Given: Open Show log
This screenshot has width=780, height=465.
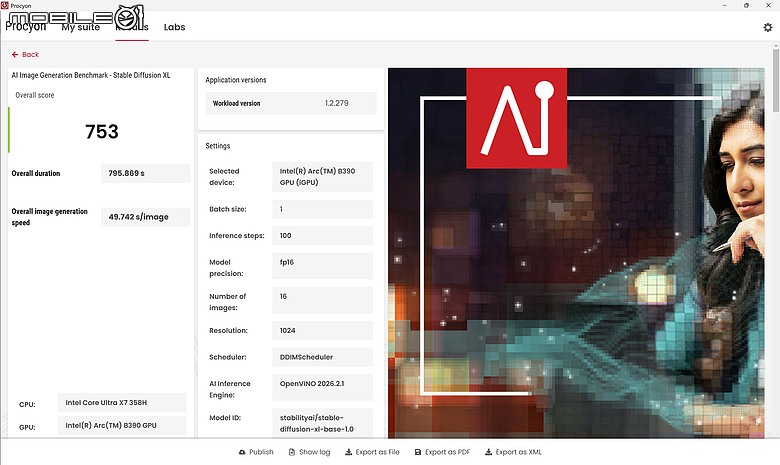Looking at the screenshot, I should [309, 452].
